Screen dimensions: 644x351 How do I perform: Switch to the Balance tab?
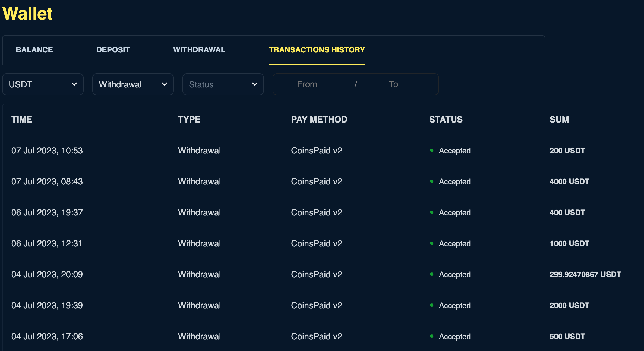click(34, 50)
